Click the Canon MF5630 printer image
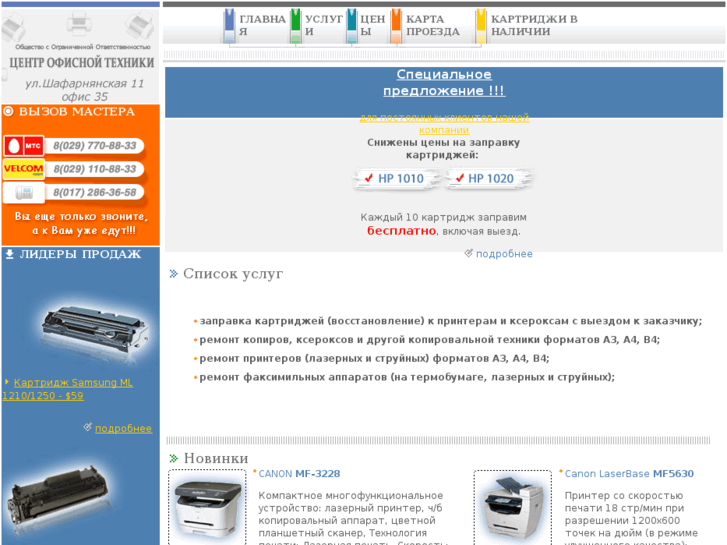The width and height of the screenshot is (727, 545). (513, 508)
